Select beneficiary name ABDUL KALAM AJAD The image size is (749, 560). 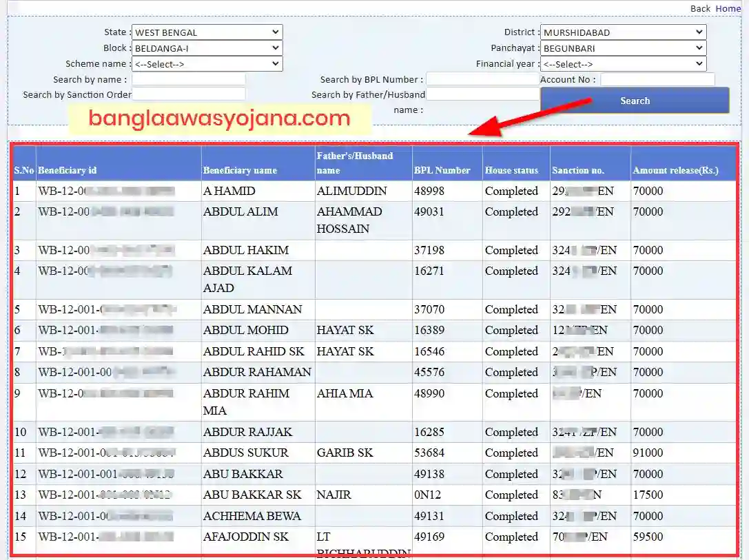tap(247, 279)
